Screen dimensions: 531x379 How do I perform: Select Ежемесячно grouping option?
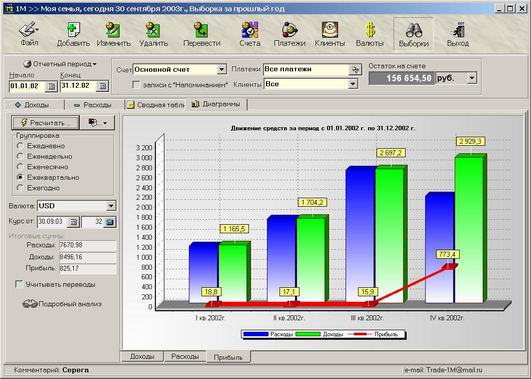coord(20,167)
